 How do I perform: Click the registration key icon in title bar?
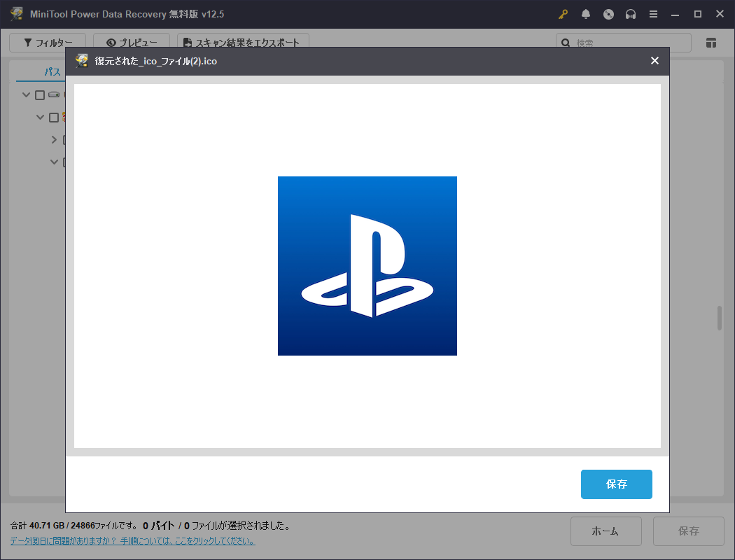click(563, 14)
